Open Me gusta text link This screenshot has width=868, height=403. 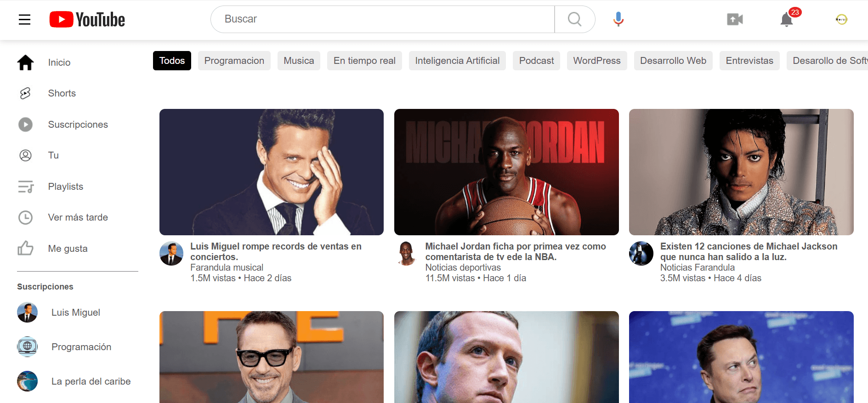68,249
